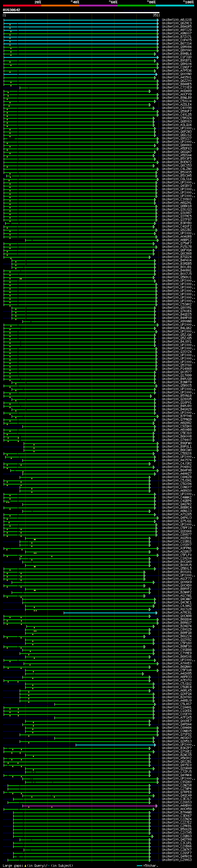
Task: Click the green ~80% identity legend segment
Action: (137, 6)
